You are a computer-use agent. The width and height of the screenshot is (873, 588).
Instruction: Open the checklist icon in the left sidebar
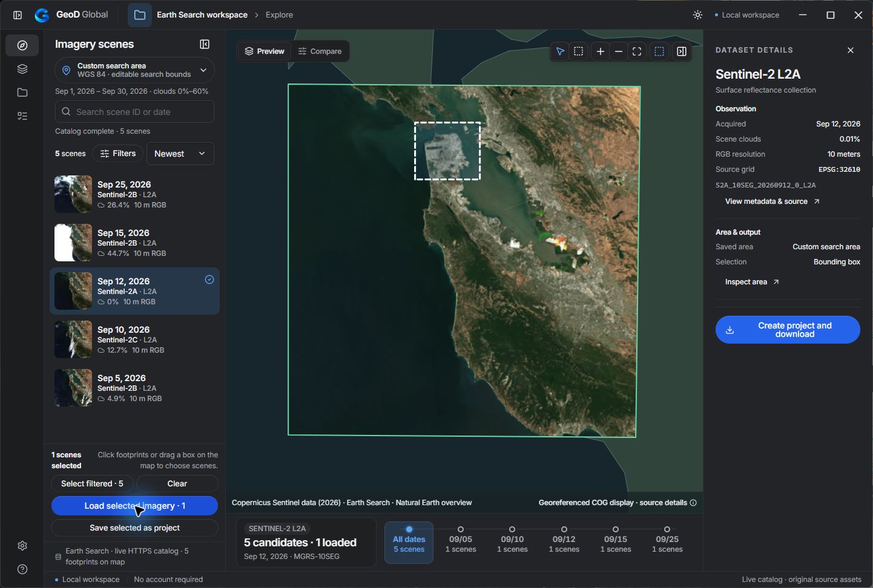(22, 116)
